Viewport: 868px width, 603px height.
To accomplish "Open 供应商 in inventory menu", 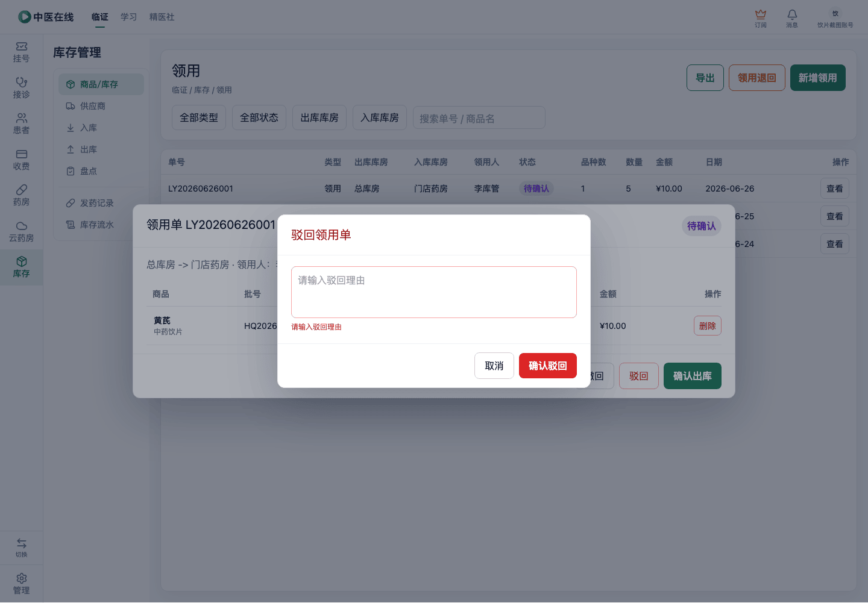I will tap(101, 106).
